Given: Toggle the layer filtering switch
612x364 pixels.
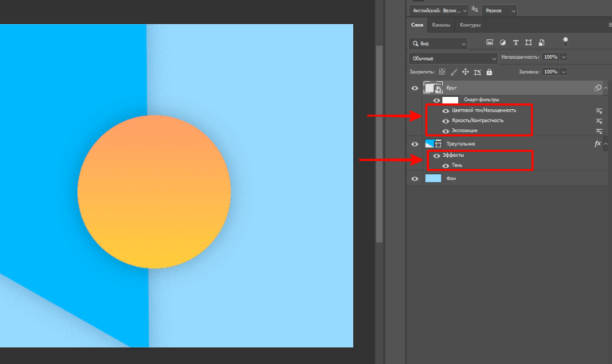Looking at the screenshot, I should (565, 40).
